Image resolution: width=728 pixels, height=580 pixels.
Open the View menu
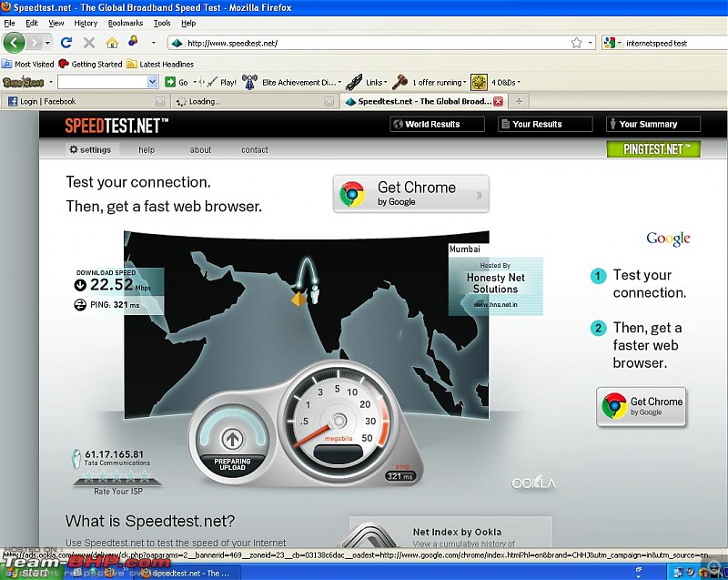pos(56,23)
